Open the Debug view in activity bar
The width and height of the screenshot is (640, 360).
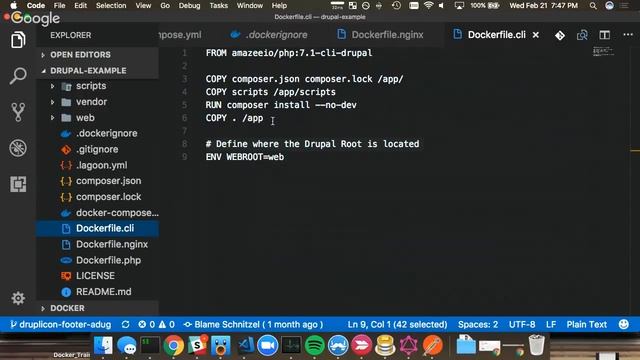pyautogui.click(x=18, y=148)
